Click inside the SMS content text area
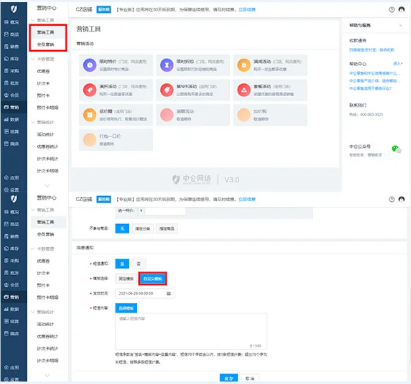Screen dimensions: 411x384 click(x=191, y=331)
